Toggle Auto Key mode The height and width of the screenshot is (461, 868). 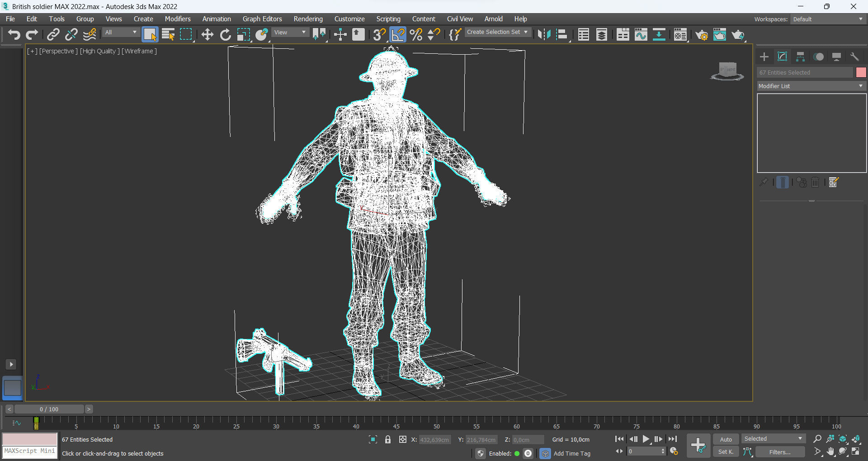726,439
